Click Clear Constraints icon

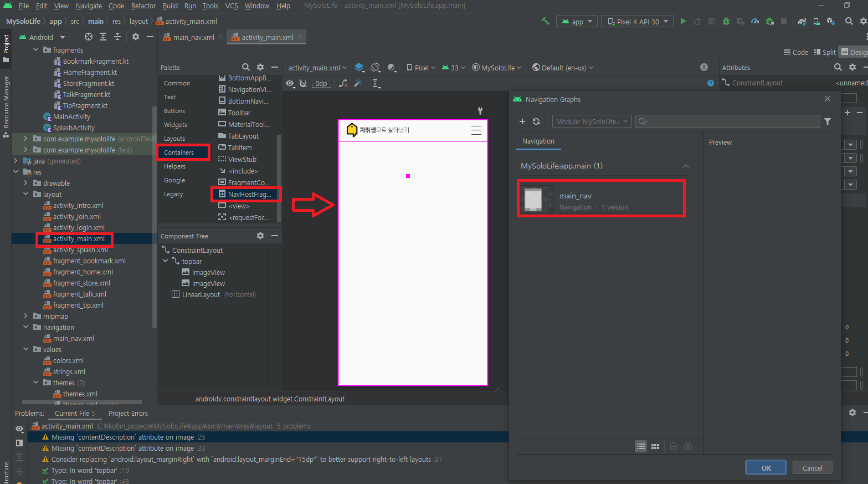click(343, 83)
